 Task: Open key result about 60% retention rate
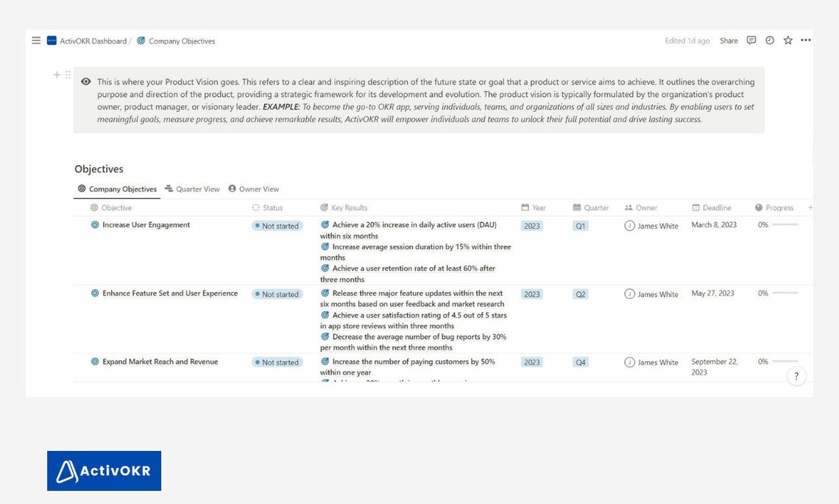(408, 274)
